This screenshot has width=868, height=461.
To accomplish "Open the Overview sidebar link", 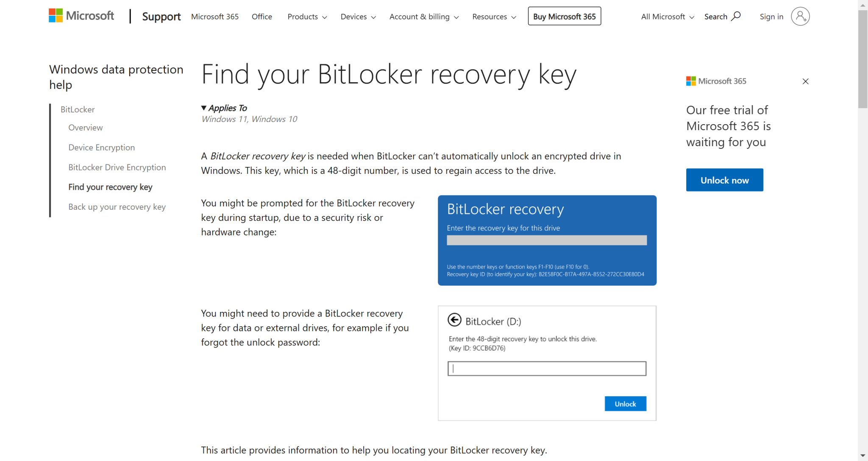I will [85, 127].
